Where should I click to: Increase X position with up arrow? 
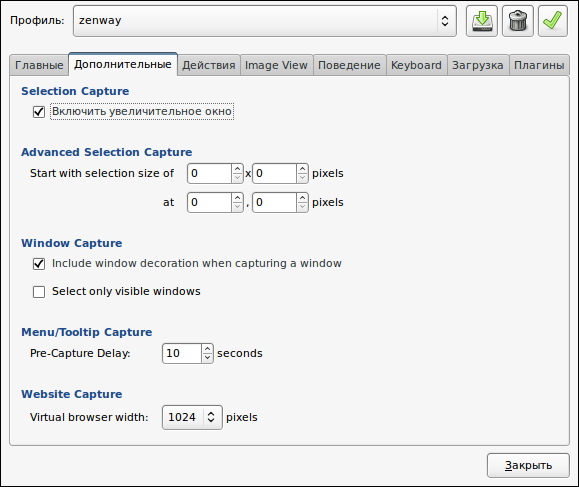pos(237,198)
